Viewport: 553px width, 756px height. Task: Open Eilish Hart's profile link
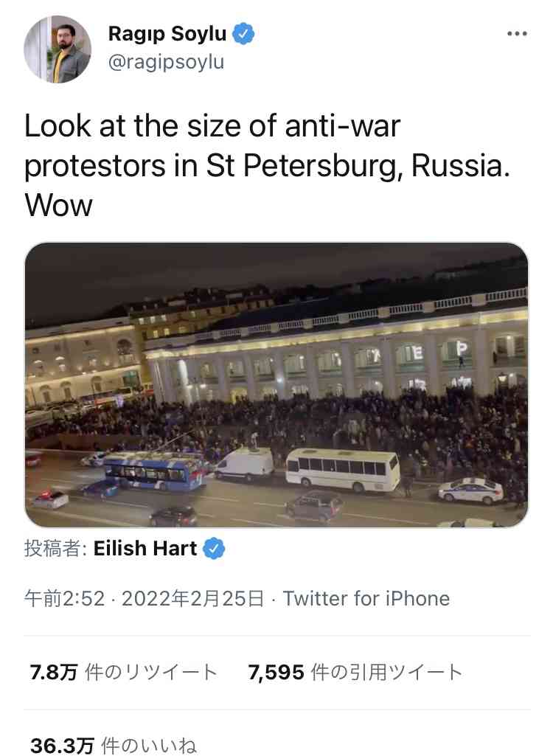tap(145, 549)
